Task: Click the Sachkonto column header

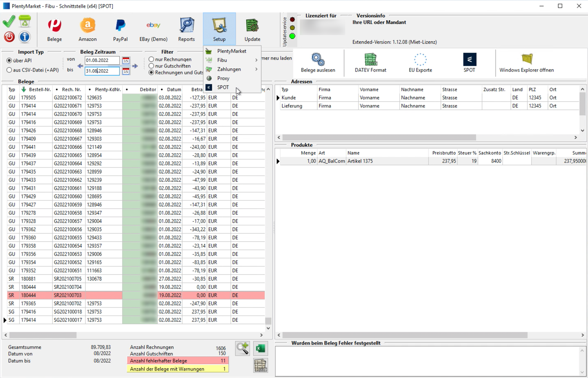Action: (490, 153)
